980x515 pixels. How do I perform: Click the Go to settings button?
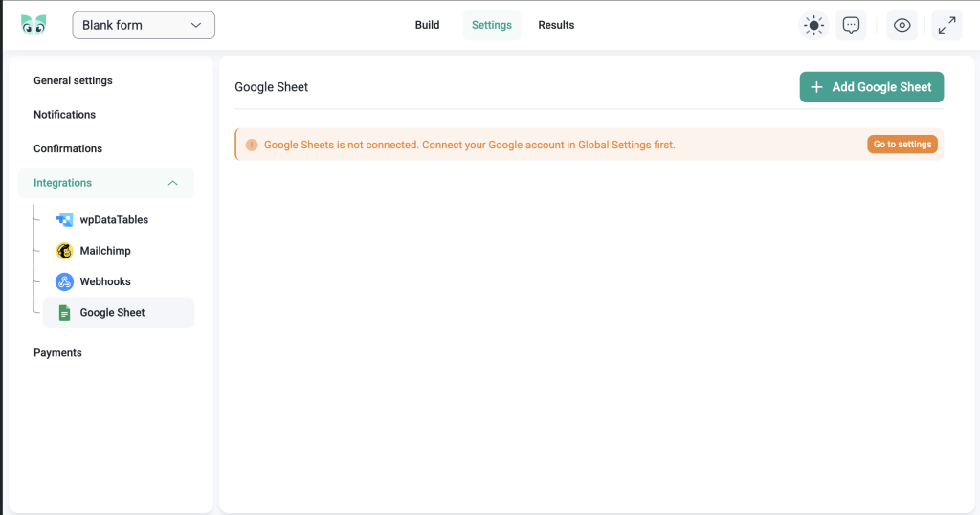point(902,145)
